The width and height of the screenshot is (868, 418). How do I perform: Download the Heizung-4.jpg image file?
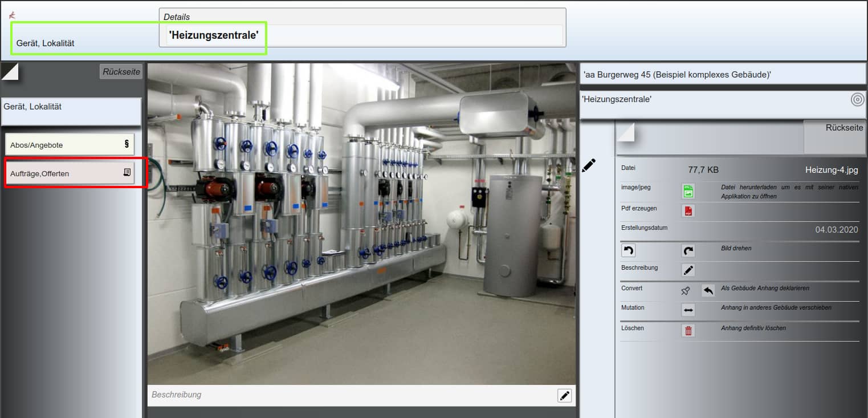click(688, 192)
